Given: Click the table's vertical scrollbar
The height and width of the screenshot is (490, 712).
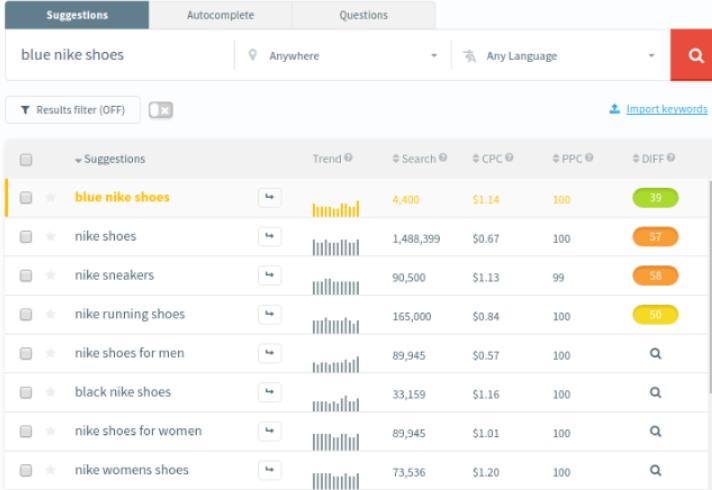Looking at the screenshot, I should click(710, 286).
